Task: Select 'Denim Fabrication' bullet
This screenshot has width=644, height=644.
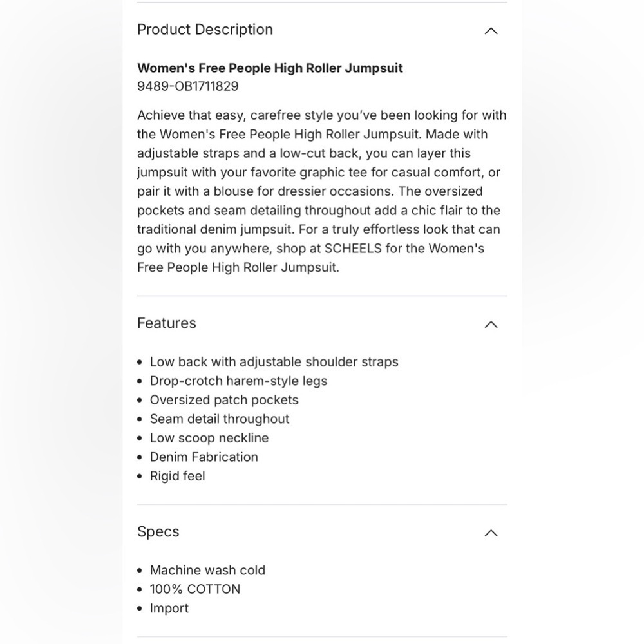Action: point(204,457)
